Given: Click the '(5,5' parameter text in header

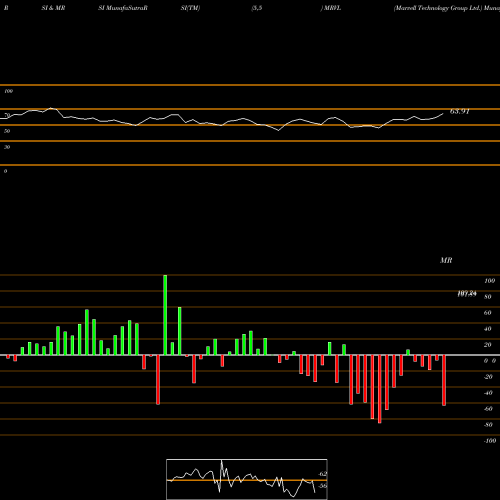Looking at the screenshot, I should (257, 8).
